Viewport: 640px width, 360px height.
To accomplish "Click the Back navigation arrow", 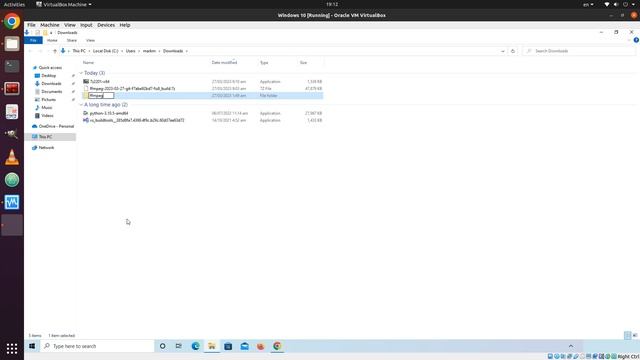I will [30, 51].
